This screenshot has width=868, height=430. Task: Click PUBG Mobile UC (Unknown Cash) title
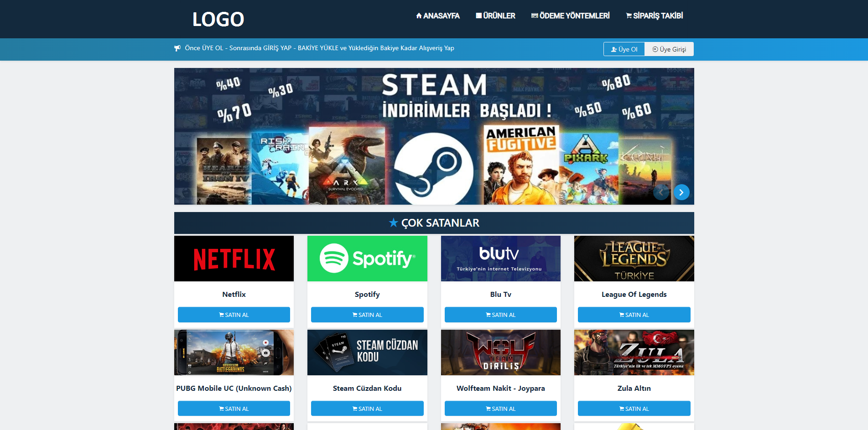(234, 389)
